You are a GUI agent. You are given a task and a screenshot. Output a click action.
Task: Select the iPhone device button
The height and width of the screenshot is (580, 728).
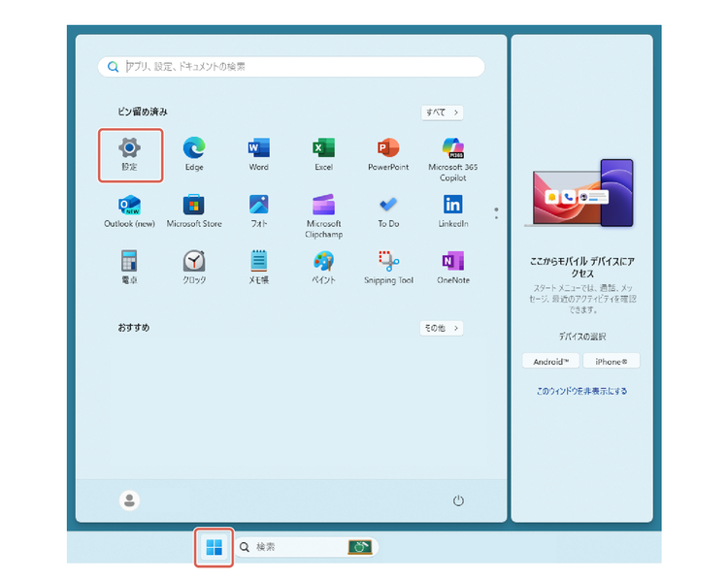coord(611,361)
